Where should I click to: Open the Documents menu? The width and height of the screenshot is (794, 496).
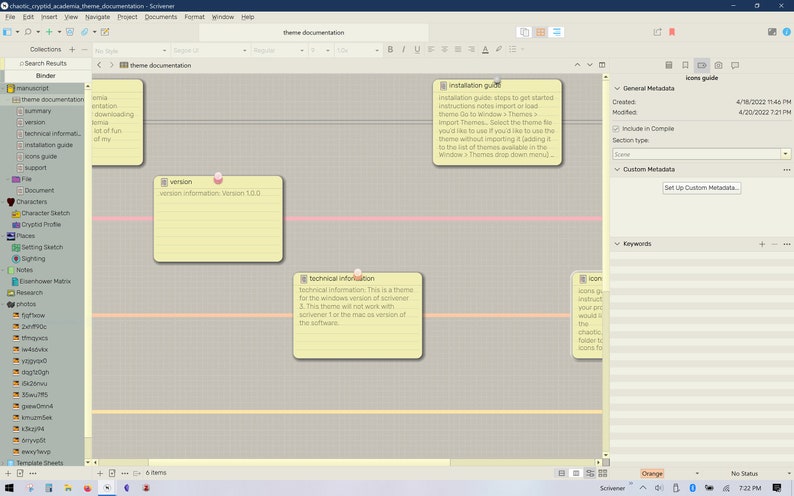pyautogui.click(x=161, y=17)
